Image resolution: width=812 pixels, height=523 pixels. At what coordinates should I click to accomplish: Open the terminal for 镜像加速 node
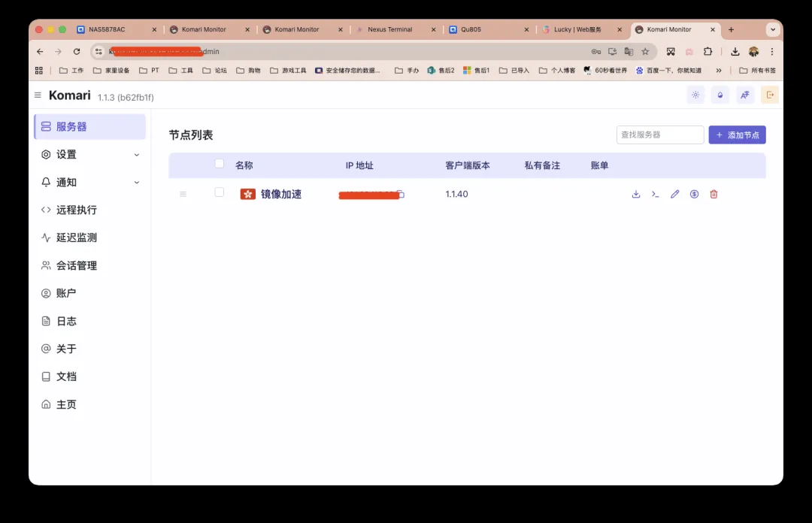point(656,194)
